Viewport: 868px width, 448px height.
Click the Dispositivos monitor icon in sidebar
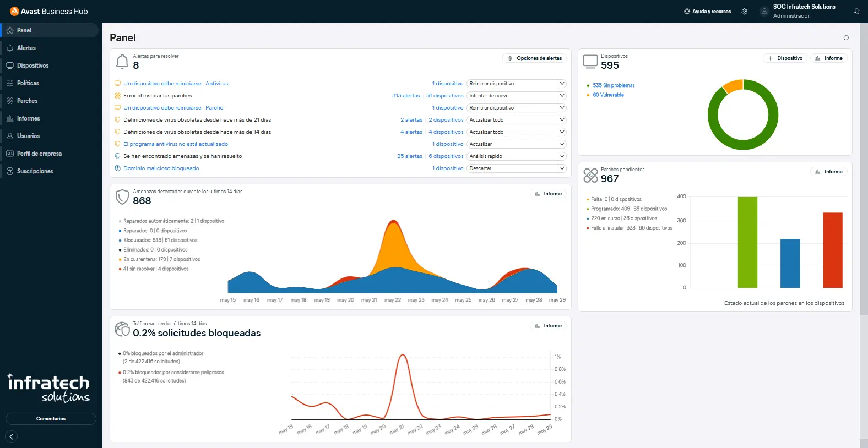click(x=10, y=65)
